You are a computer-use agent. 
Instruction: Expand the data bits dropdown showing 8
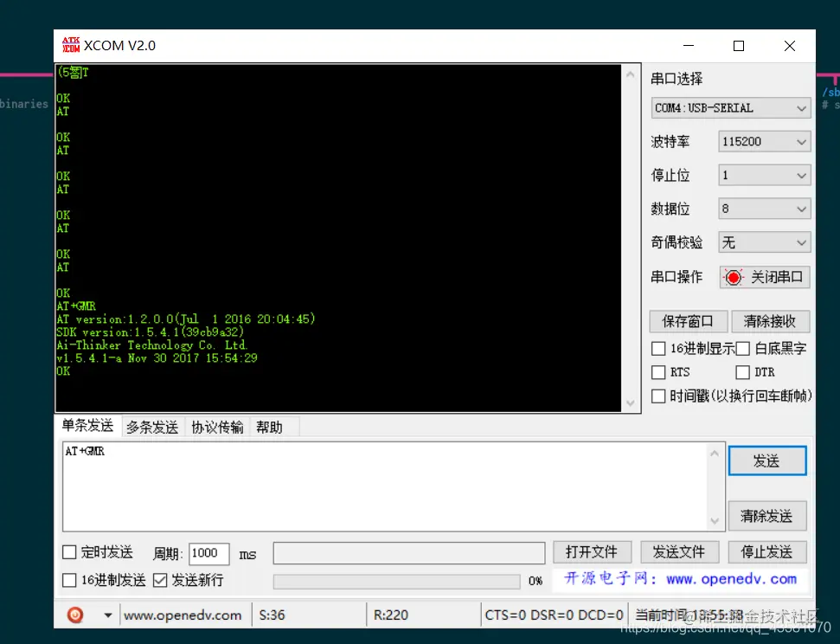tap(764, 209)
